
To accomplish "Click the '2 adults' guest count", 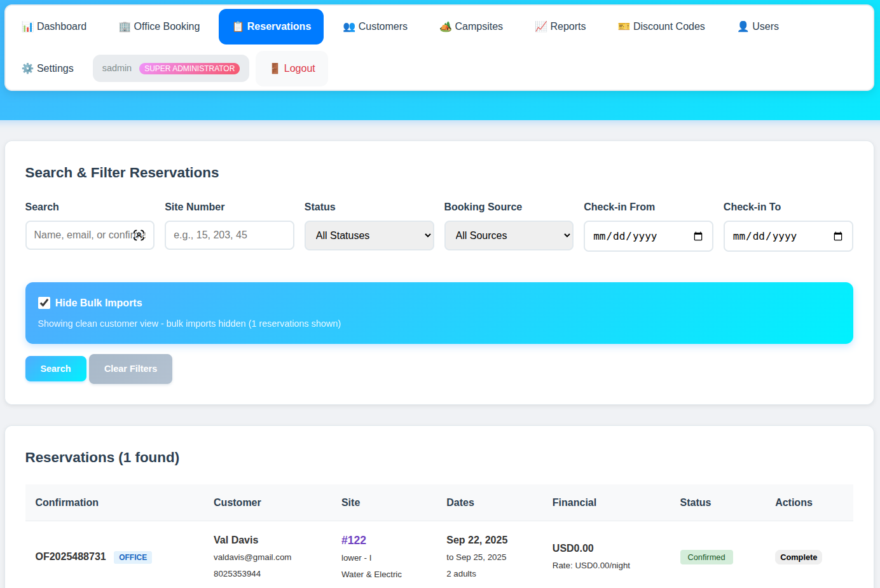I will point(461,574).
